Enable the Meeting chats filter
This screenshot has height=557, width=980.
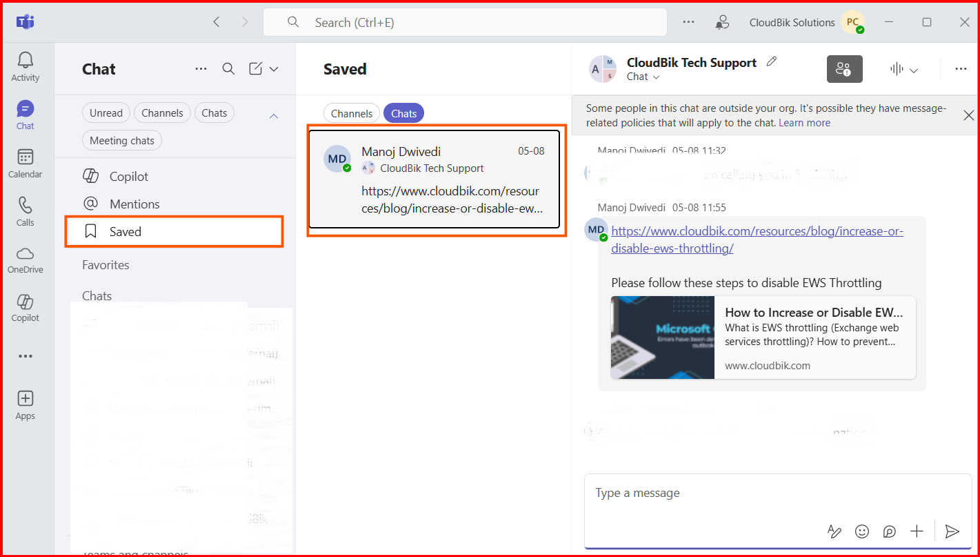(121, 140)
